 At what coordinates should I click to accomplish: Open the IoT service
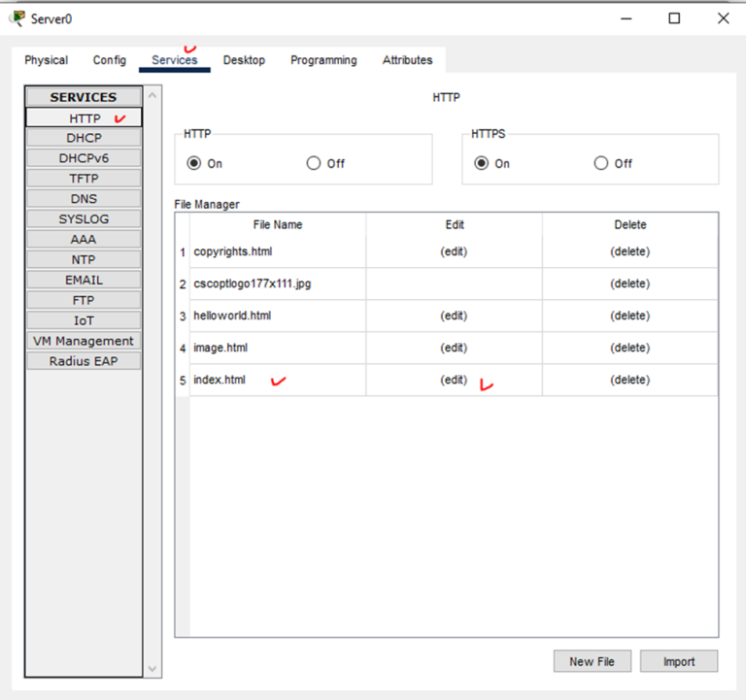click(x=84, y=320)
